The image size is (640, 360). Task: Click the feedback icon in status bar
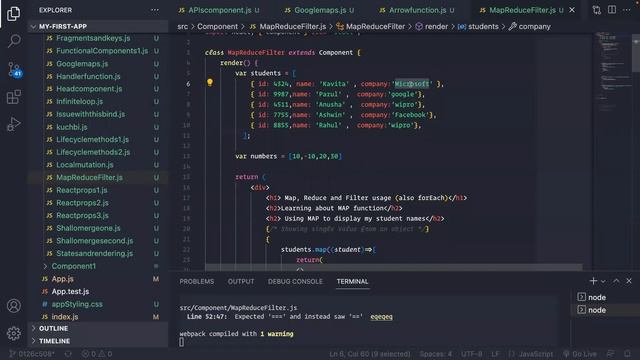(x=611, y=354)
